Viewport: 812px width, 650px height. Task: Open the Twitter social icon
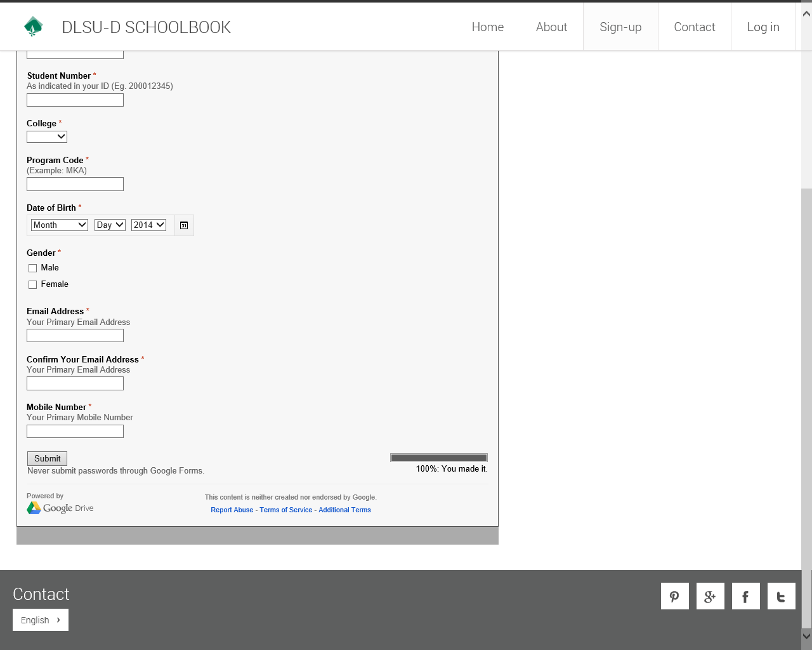(x=781, y=596)
